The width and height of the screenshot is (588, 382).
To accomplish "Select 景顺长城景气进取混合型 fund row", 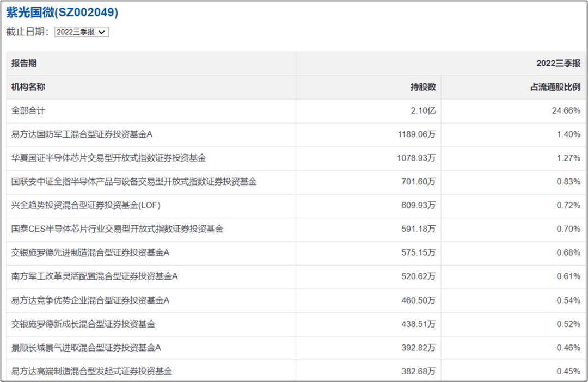I will click(87, 348).
